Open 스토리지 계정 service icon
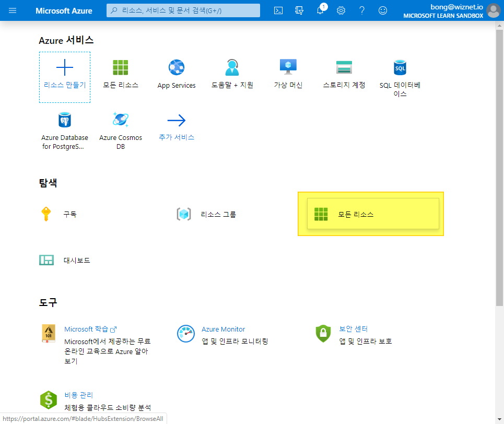The height and width of the screenshot is (424, 504). tap(344, 67)
